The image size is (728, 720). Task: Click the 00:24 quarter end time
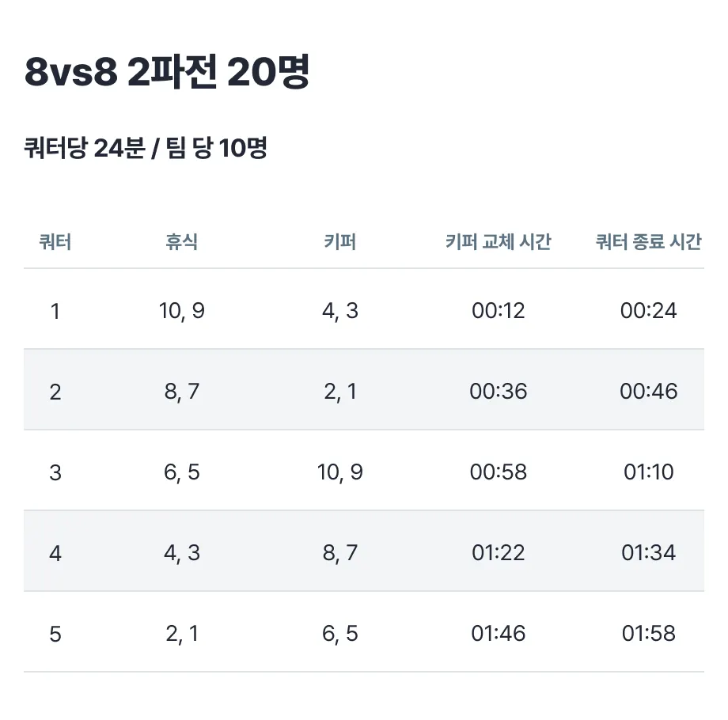coord(649,311)
